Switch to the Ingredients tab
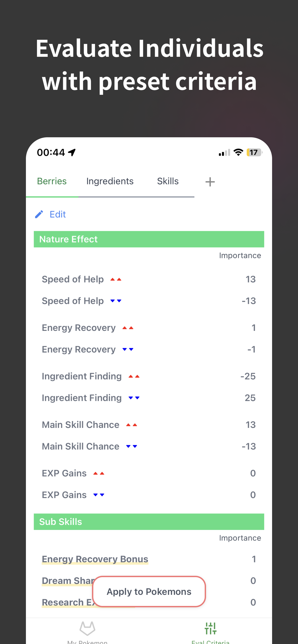The width and height of the screenshot is (298, 644). [110, 181]
